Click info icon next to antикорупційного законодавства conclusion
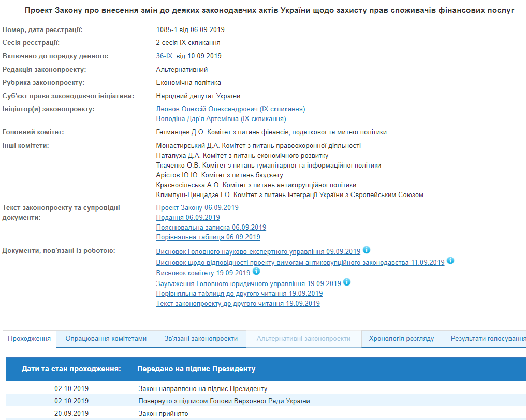Image resolution: width=526 pixels, height=420 pixels. pos(450,260)
